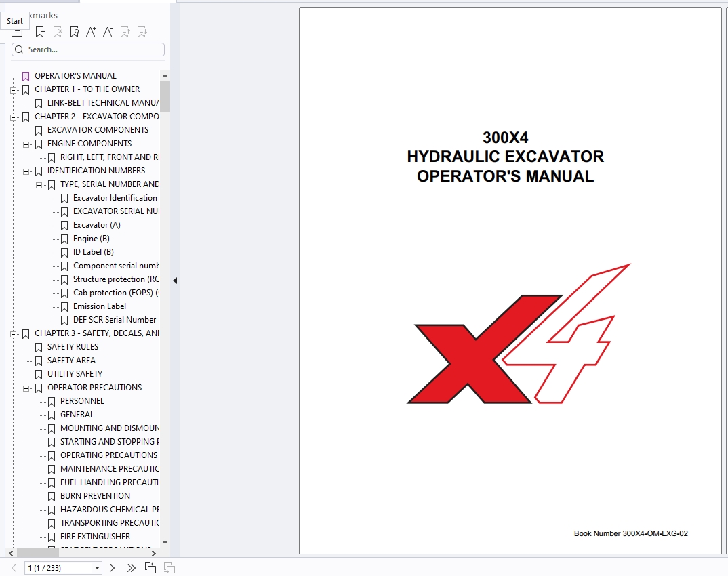Go to the next page arrow
Screen dimensions: 728x576
click(113, 568)
